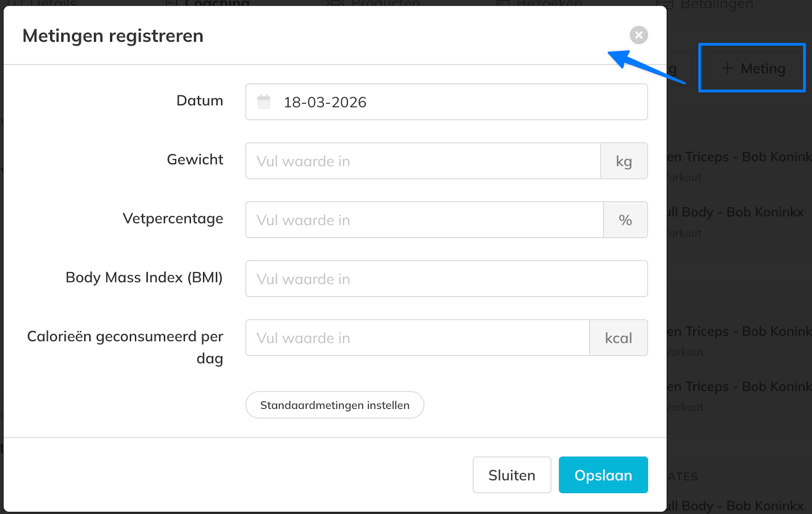This screenshot has width=812, height=514.
Task: Focus the Gewicht value field
Action: click(423, 161)
